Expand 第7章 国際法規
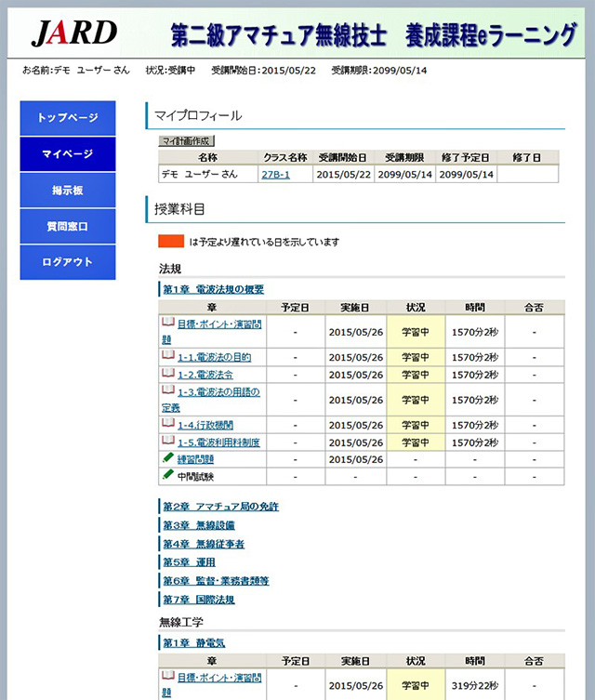The height and width of the screenshot is (700, 595). pyautogui.click(x=199, y=600)
